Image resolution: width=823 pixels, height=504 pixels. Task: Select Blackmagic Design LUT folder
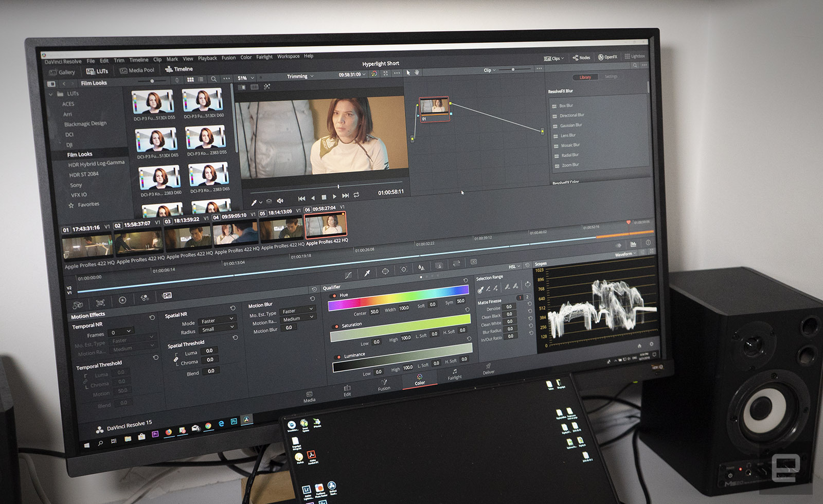tap(85, 124)
